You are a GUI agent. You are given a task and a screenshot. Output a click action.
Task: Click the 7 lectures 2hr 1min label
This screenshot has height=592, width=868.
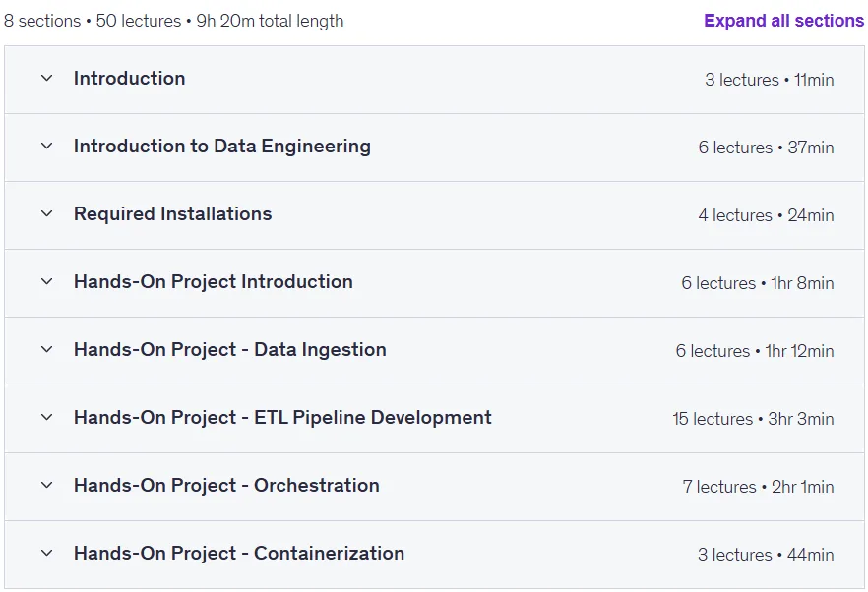pyautogui.click(x=758, y=487)
